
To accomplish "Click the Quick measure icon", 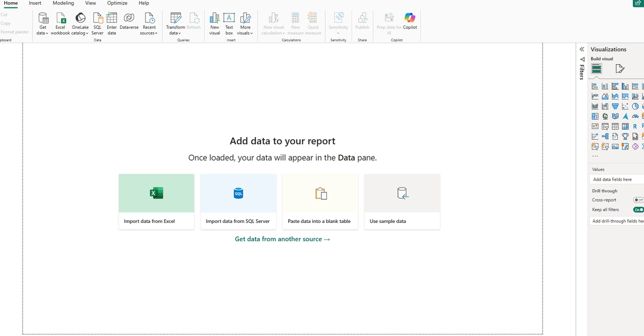I will [x=313, y=18].
